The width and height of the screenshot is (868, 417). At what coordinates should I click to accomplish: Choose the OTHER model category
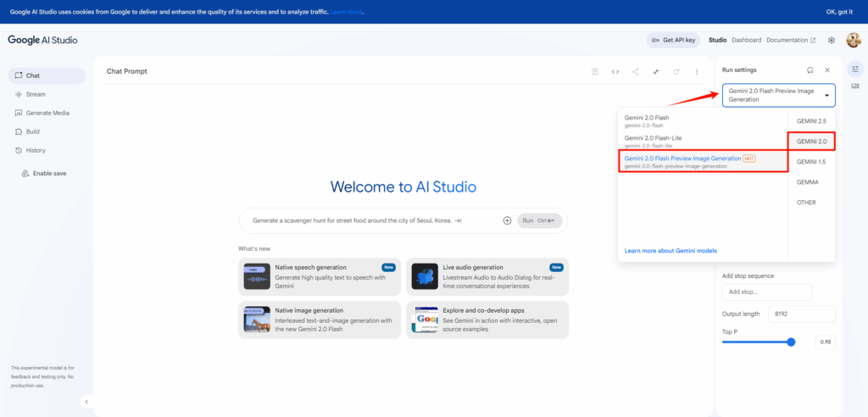806,203
